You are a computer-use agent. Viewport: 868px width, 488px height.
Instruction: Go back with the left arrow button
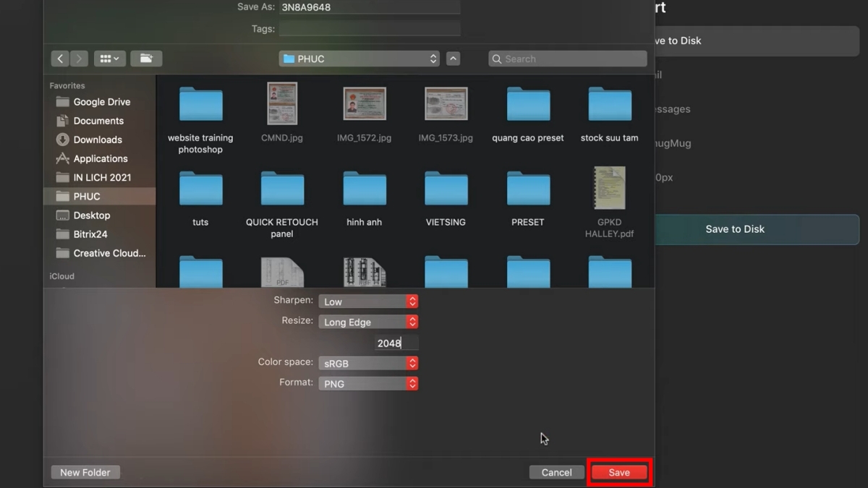(x=60, y=59)
